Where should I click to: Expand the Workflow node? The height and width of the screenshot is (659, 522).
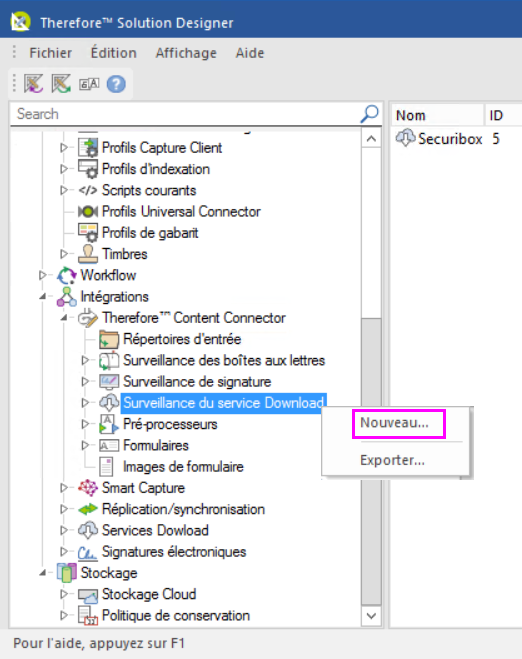(42, 275)
